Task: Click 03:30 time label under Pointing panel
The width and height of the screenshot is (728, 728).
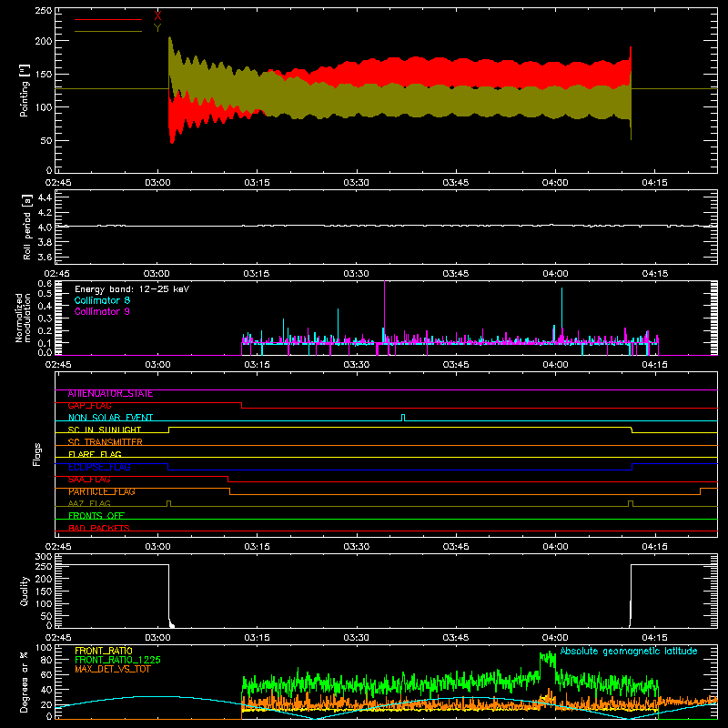Action: click(x=357, y=183)
